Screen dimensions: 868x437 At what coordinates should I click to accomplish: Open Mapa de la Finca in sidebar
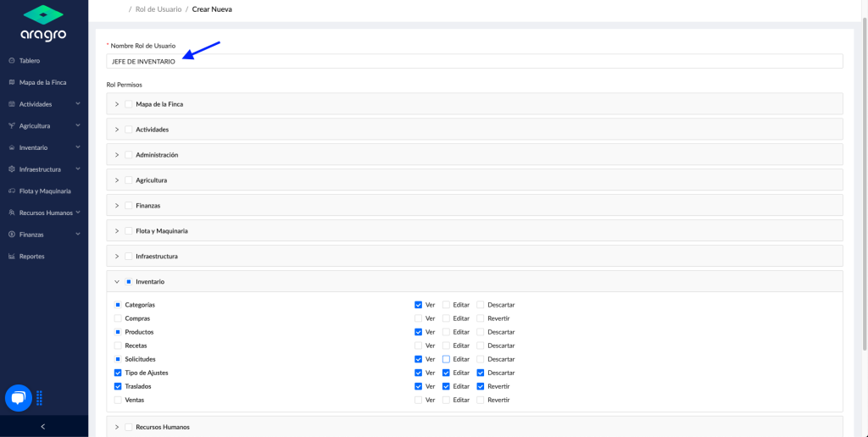tap(42, 82)
